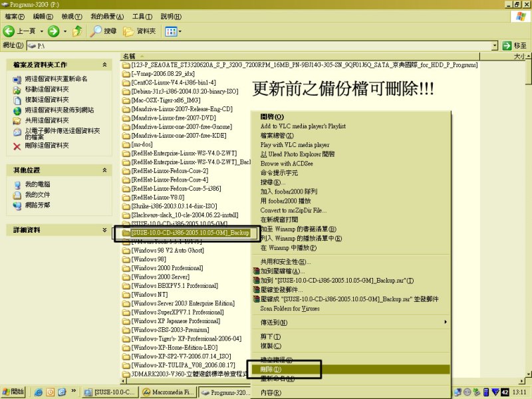The height and width of the screenshot is (399, 532).
Task: Click the Internet Explorer quick launch icon
Action: [39, 392]
